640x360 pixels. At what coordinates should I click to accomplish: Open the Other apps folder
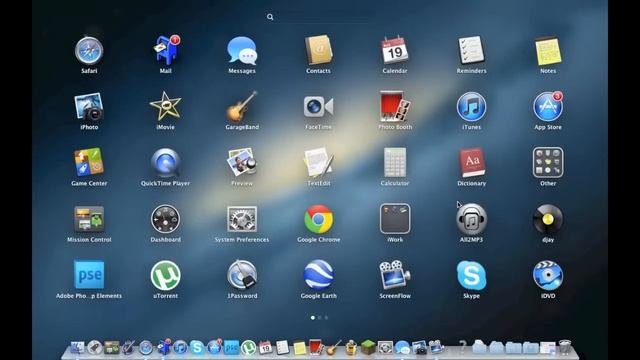point(548,162)
